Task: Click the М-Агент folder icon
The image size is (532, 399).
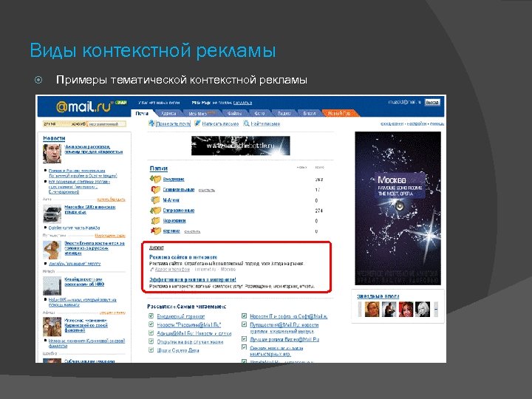Action: point(155,199)
